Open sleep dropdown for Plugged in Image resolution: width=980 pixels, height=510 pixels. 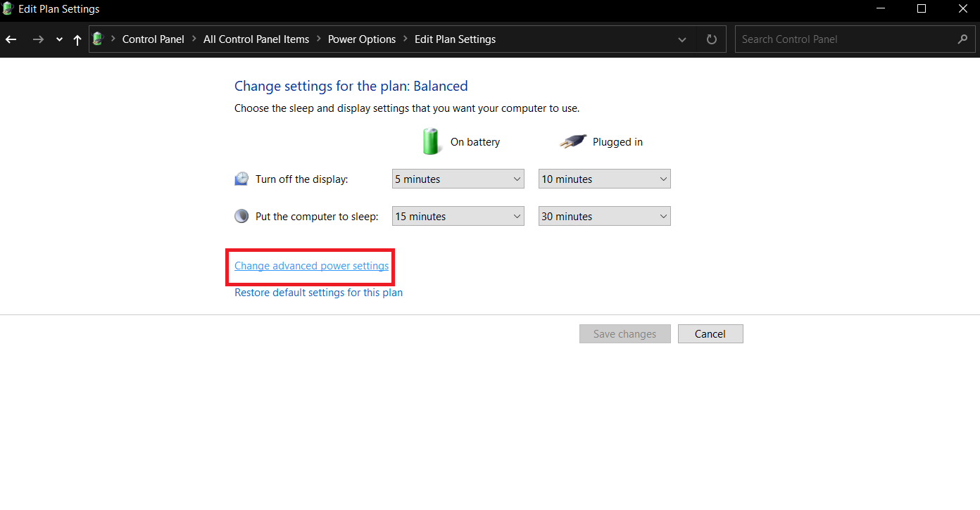point(605,217)
